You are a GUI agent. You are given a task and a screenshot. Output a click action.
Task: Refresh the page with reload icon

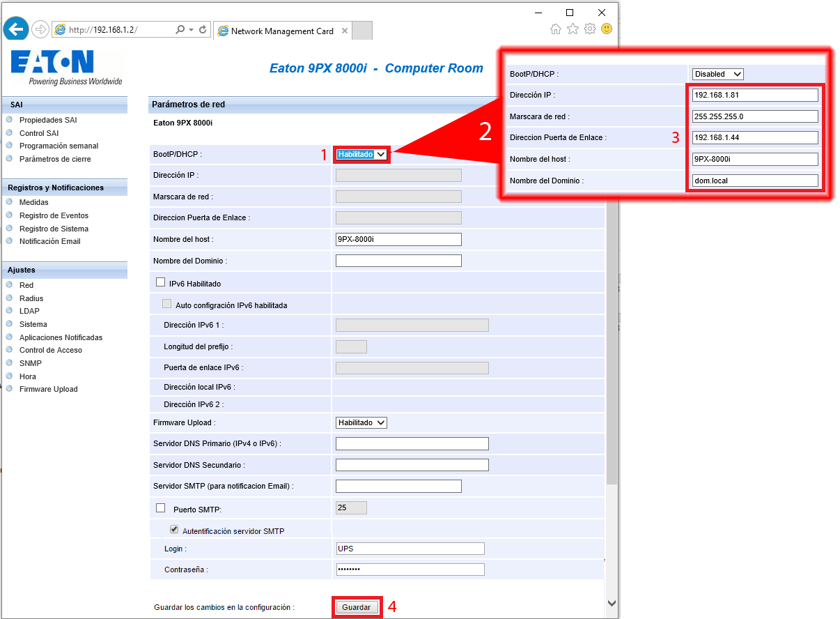pyautogui.click(x=203, y=30)
